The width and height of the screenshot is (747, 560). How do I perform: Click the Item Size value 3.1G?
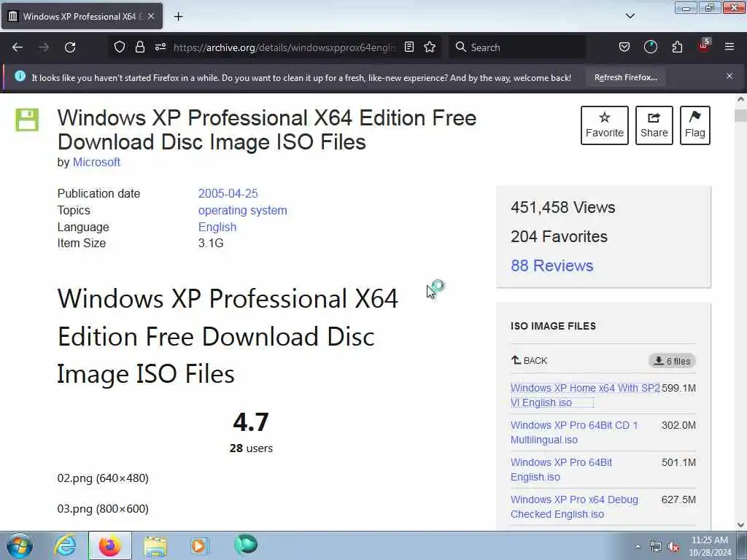coord(211,243)
